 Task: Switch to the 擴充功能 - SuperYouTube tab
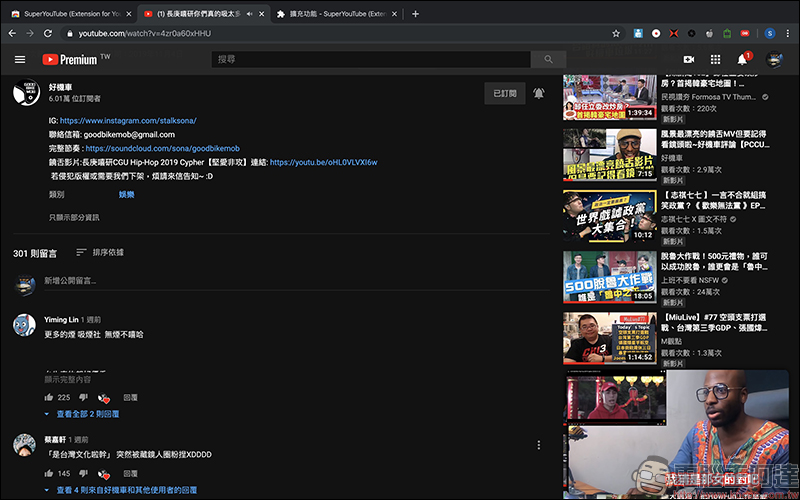coord(338,14)
